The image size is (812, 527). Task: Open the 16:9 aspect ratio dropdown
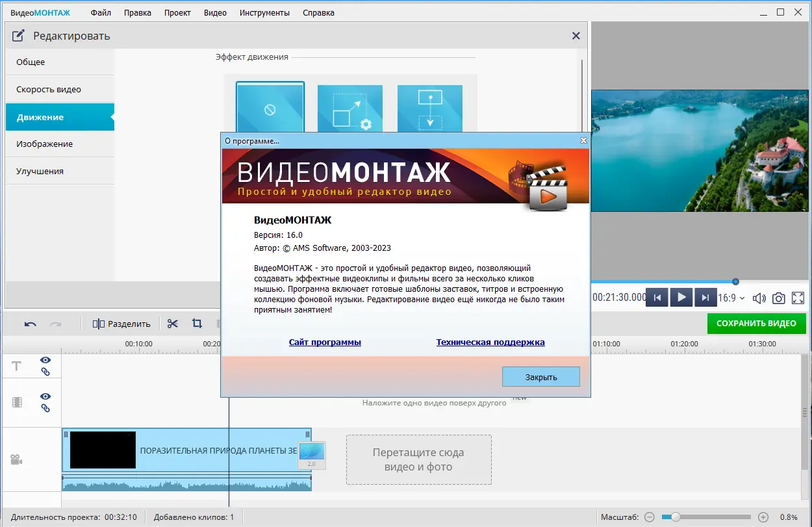(731, 298)
